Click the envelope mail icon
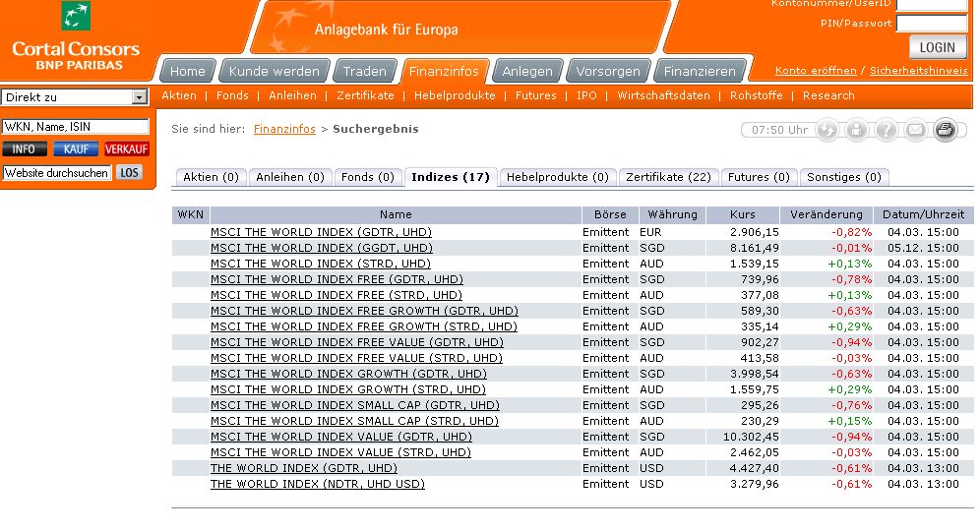 pos(916,130)
